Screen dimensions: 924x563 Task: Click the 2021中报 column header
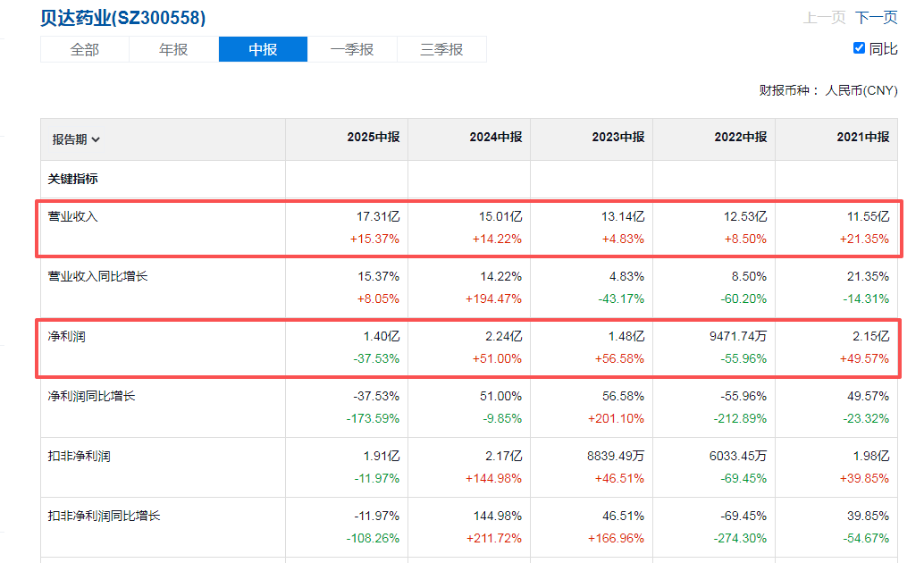click(x=862, y=138)
